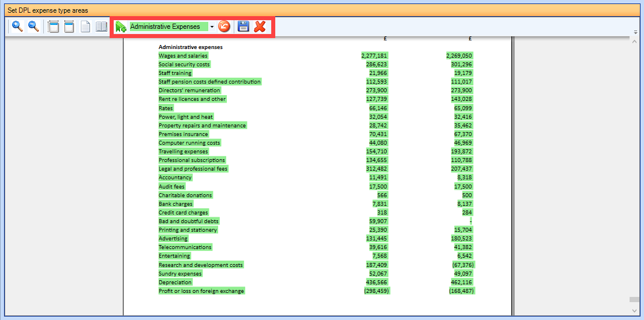The height and width of the screenshot is (320, 644).
Task: Click the scrollbar down arrow
Action: (x=634, y=311)
